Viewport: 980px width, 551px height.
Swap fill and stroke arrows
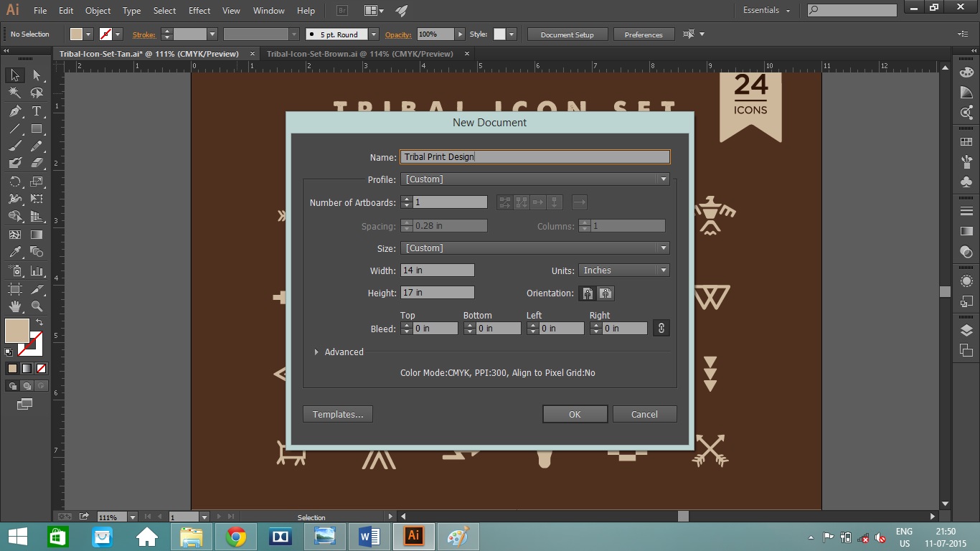[39, 322]
